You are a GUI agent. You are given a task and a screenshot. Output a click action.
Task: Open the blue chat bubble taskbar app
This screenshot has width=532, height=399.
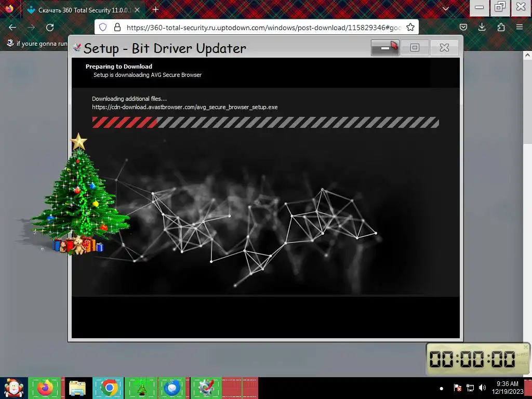[x=172, y=388]
